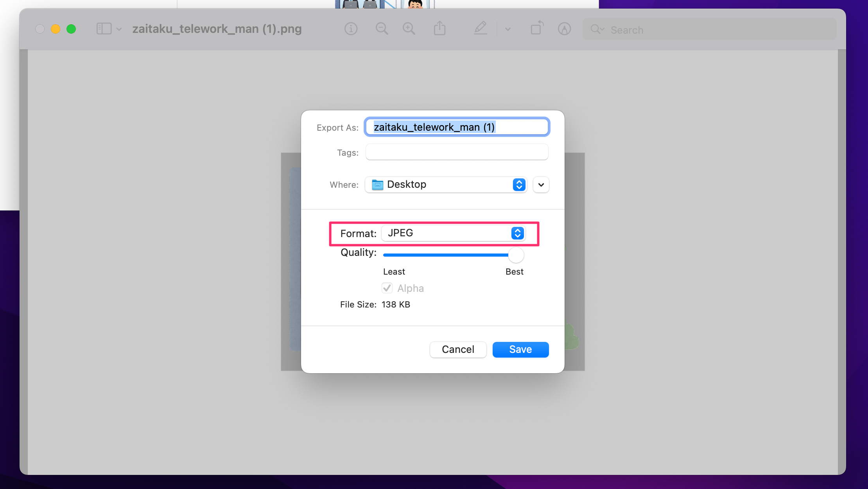This screenshot has height=489, width=868.
Task: Open the highlight options chevron menu
Action: (508, 29)
